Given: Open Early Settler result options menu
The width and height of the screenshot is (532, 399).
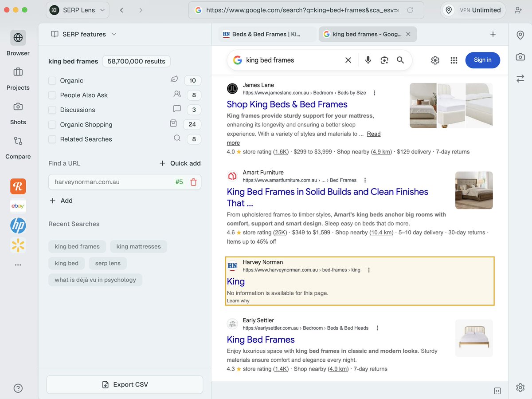Looking at the screenshot, I should click(377, 328).
